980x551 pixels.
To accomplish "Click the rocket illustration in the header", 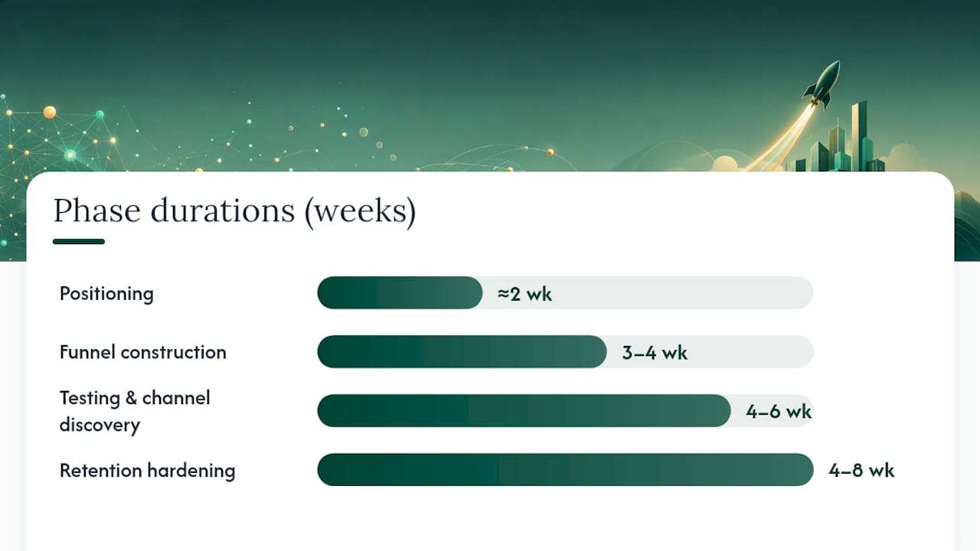I will [822, 84].
